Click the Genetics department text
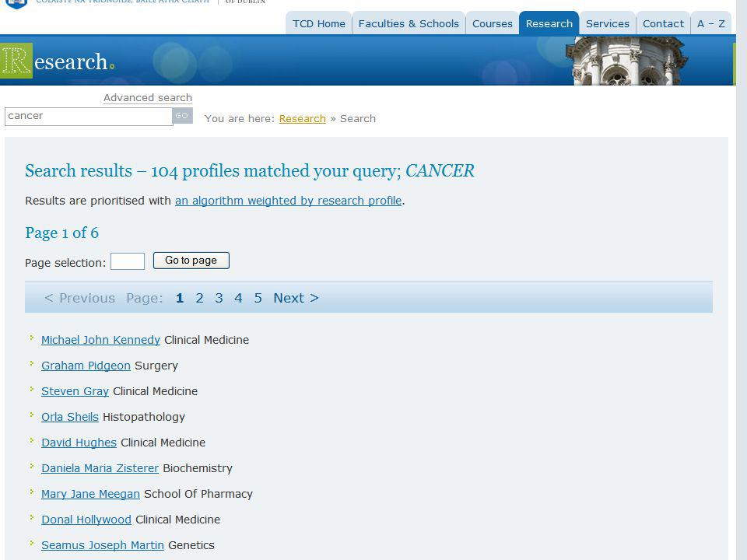This screenshot has height=560, width=747. click(x=191, y=546)
